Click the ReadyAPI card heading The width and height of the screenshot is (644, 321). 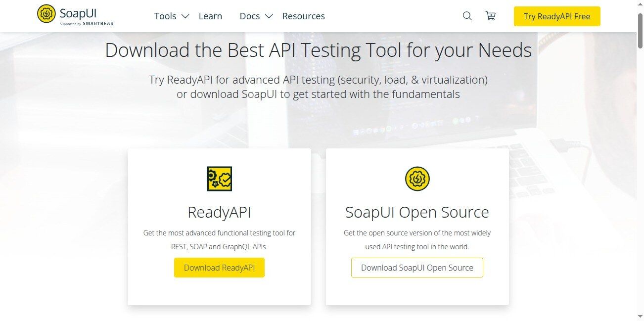(219, 212)
